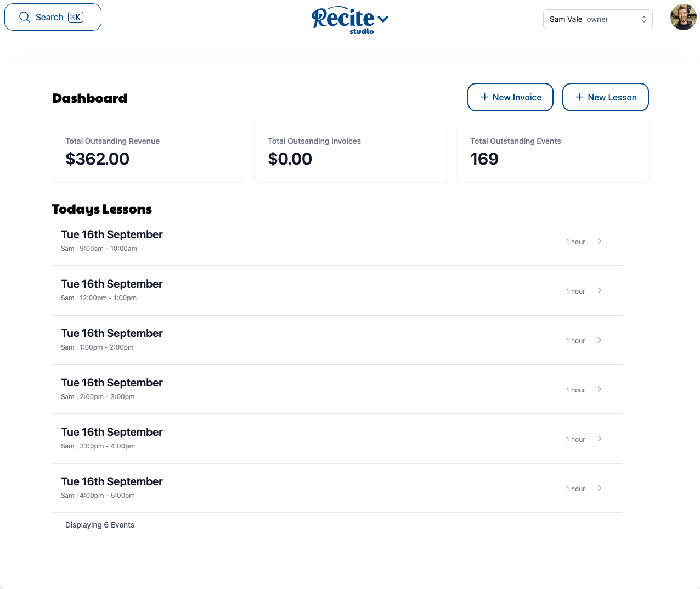Open the Search box with ⌘K shortcut
This screenshot has height=589, width=700.
click(53, 17)
